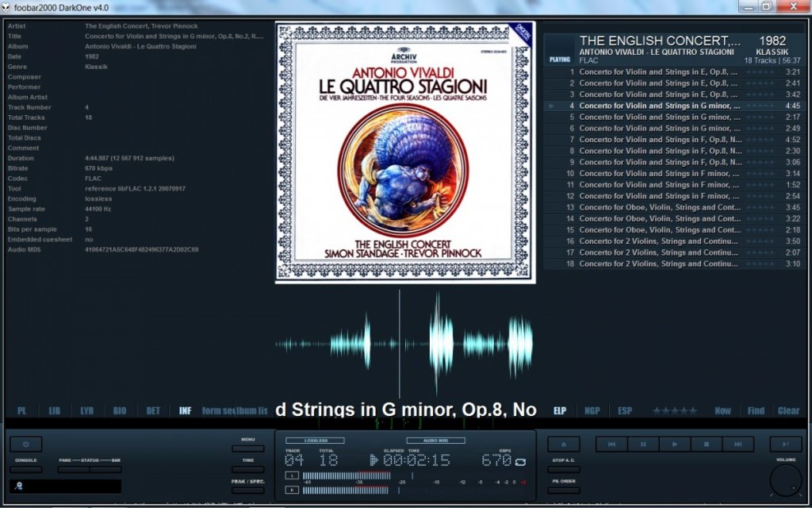Select track 3 lasting 3:42

674,94
